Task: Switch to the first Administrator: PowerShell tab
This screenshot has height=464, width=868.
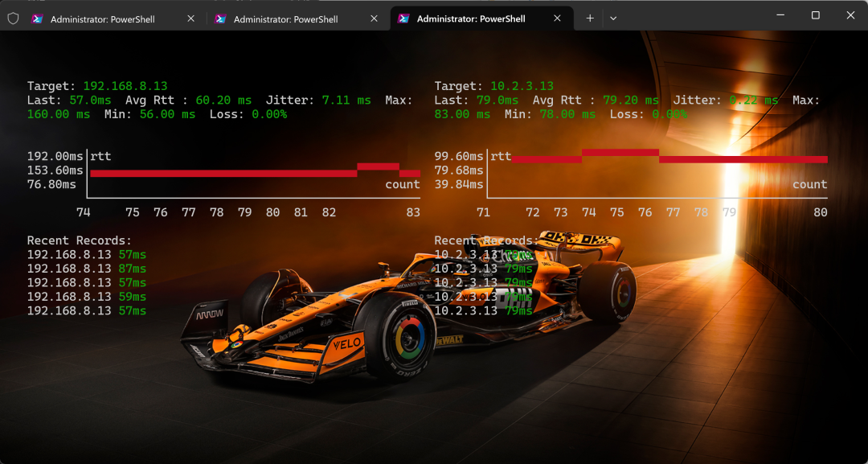Action: click(x=113, y=18)
